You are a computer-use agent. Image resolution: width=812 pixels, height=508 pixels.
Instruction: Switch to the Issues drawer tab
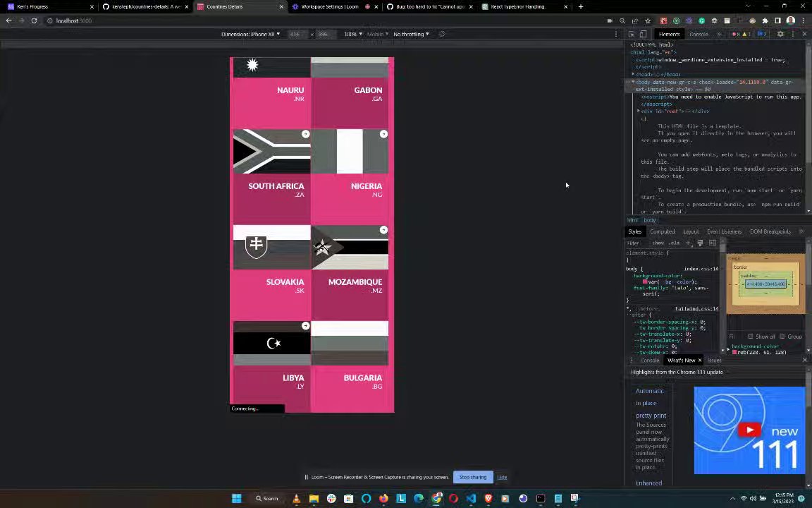point(715,361)
